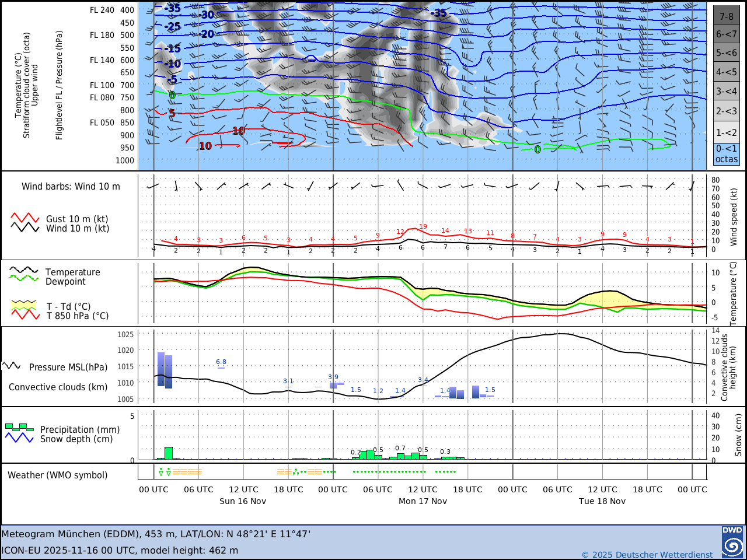Viewport: 747px width, 560px height.
Task: Select the 2-<3 cloud cover swatch
Action: coord(727,111)
